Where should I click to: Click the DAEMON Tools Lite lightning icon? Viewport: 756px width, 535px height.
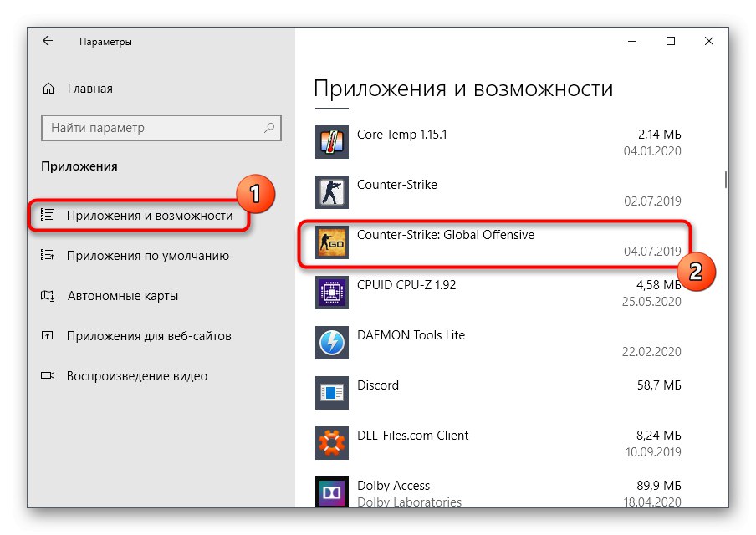click(x=332, y=343)
